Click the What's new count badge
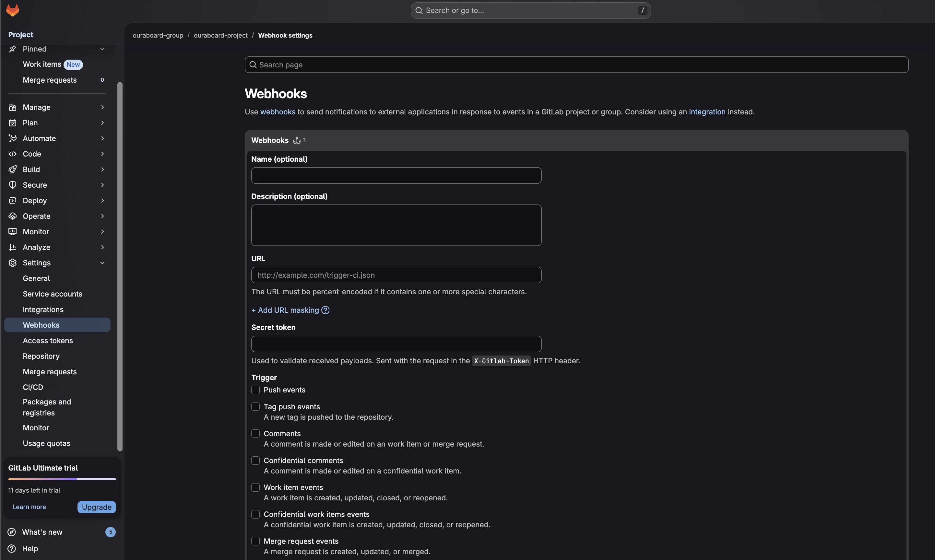The width and height of the screenshot is (935, 560). click(x=110, y=532)
